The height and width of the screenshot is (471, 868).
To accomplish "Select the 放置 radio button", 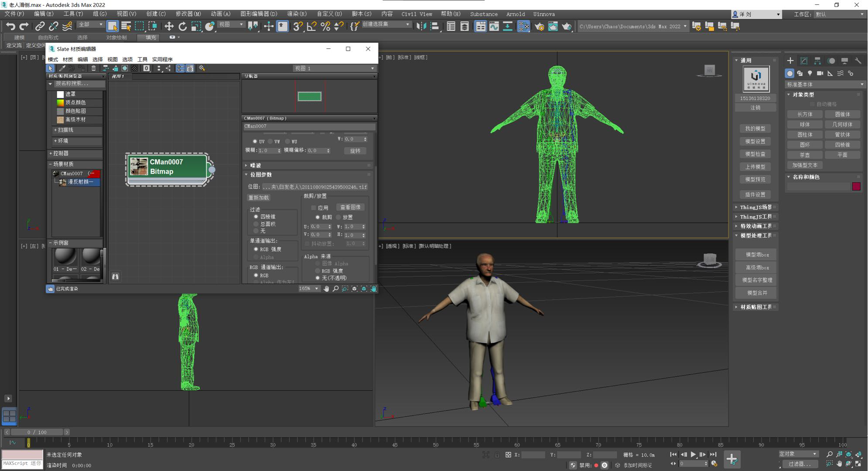I will 338,217.
